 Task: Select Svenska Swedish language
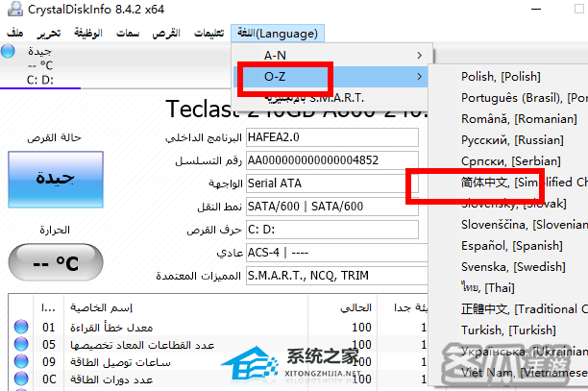click(x=513, y=267)
